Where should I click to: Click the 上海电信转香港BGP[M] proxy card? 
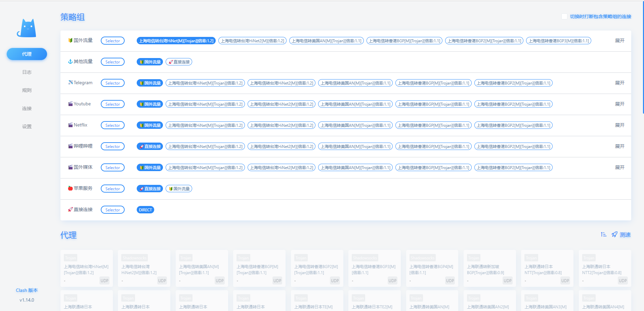tap(259, 268)
